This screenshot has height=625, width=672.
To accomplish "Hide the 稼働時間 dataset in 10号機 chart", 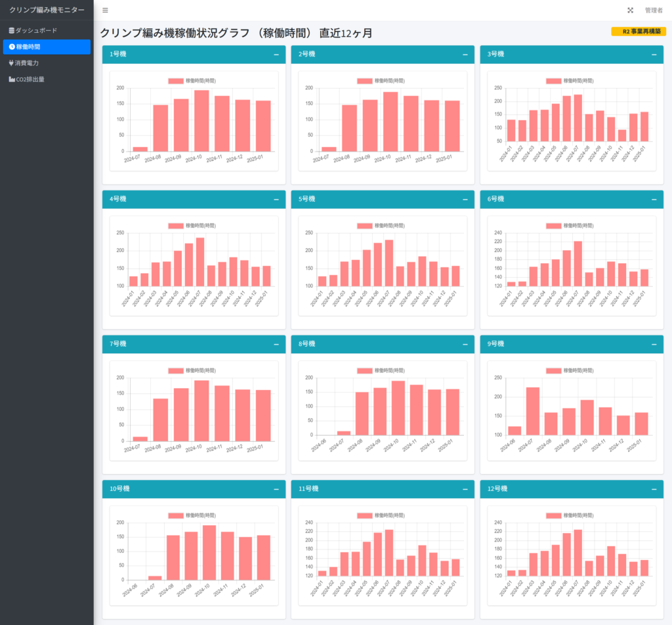I will (192, 515).
